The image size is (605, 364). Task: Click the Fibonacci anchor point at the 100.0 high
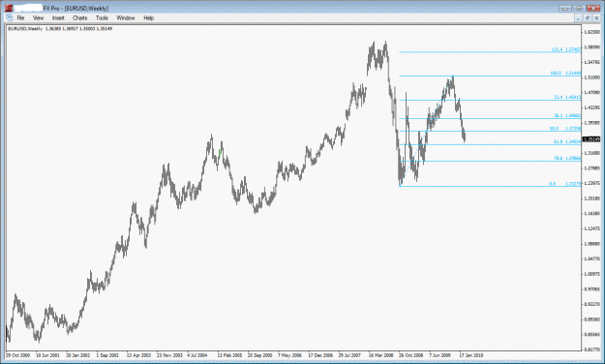(453, 76)
